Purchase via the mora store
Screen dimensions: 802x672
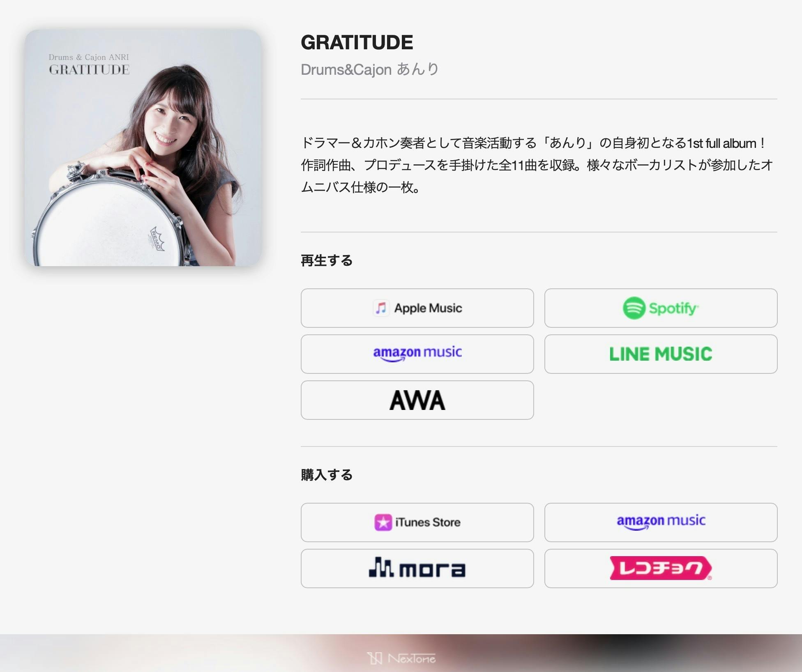pyautogui.click(x=417, y=568)
